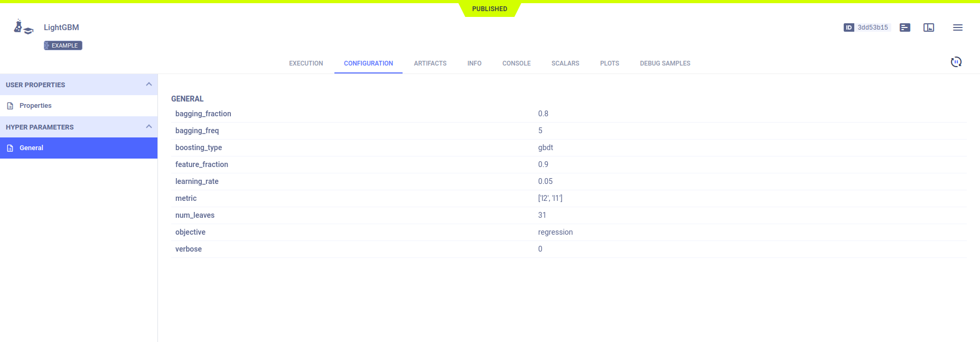Collapse the User Properties section chevron
The height and width of the screenshot is (342, 980).
[148, 85]
